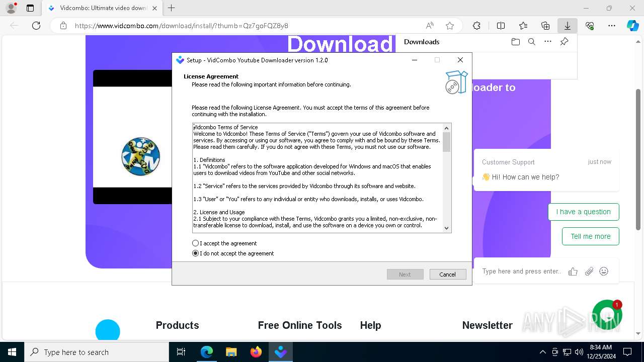Open the Windows Start menu

pos(12,352)
